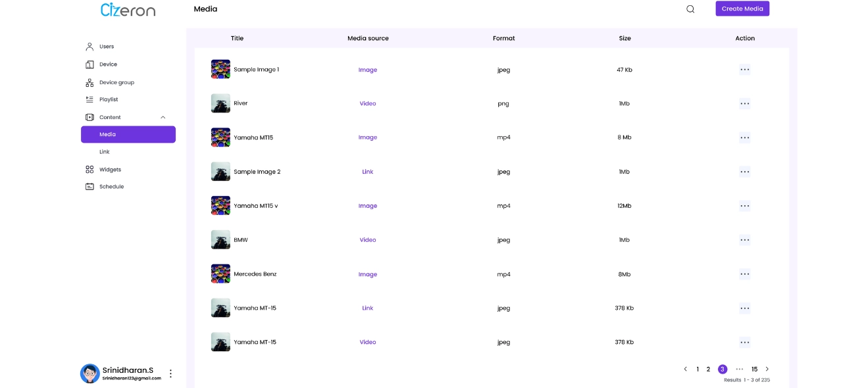Click the Playlist icon
The width and height of the screenshot is (868, 388).
[x=89, y=99]
